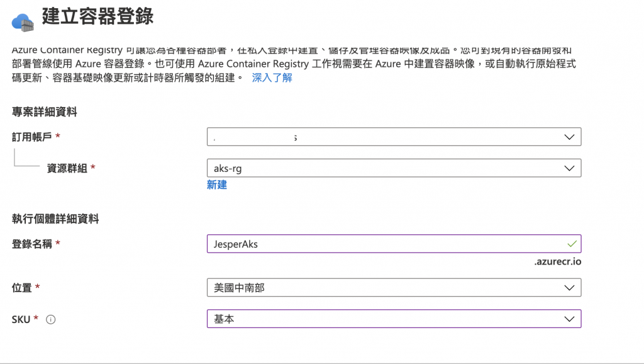Screen dimensions: 644x364
Task: Click the 執行個體詳細資料 section heading
Action: click(x=55, y=219)
